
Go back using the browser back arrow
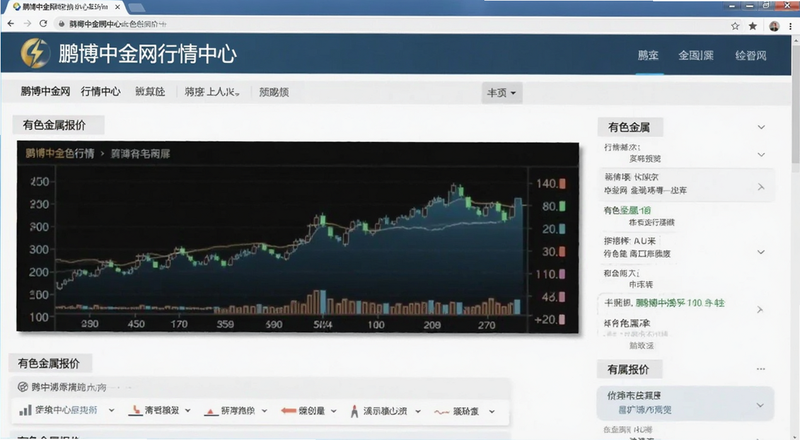[11, 23]
